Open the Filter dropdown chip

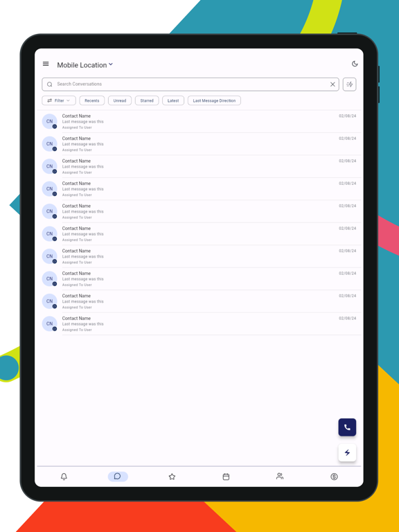[x=59, y=100]
